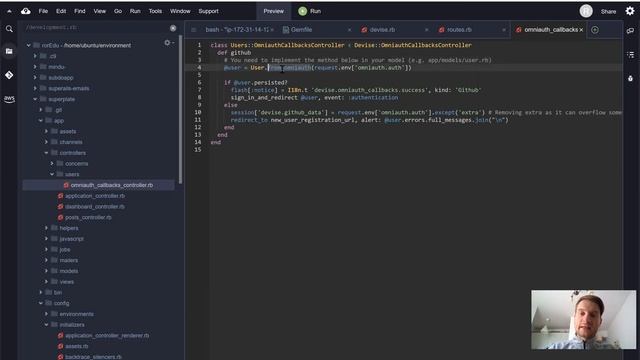The image size is (640, 360).
Task: Collapse the users folder
Action: [x=52, y=174]
